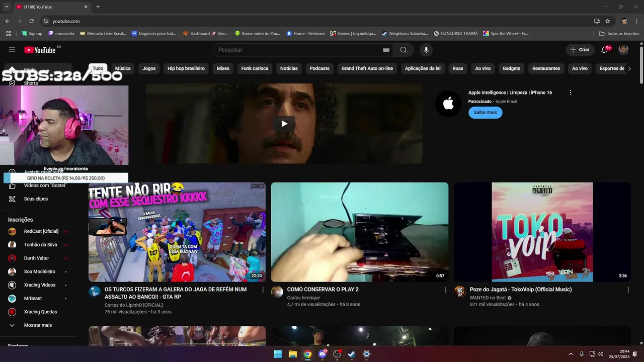Select the Hip hop brasileiro chip
Image resolution: width=644 pixels, height=362 pixels.
coord(186,68)
